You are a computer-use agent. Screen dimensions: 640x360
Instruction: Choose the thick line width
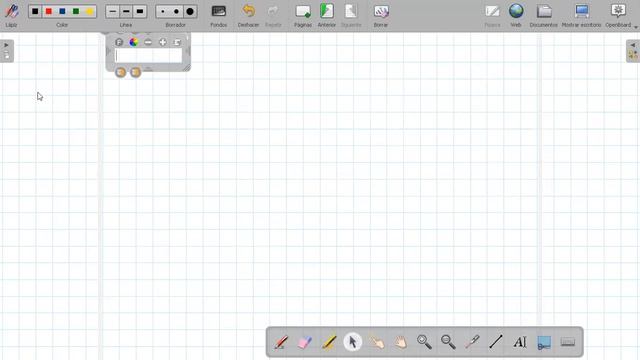(140, 11)
